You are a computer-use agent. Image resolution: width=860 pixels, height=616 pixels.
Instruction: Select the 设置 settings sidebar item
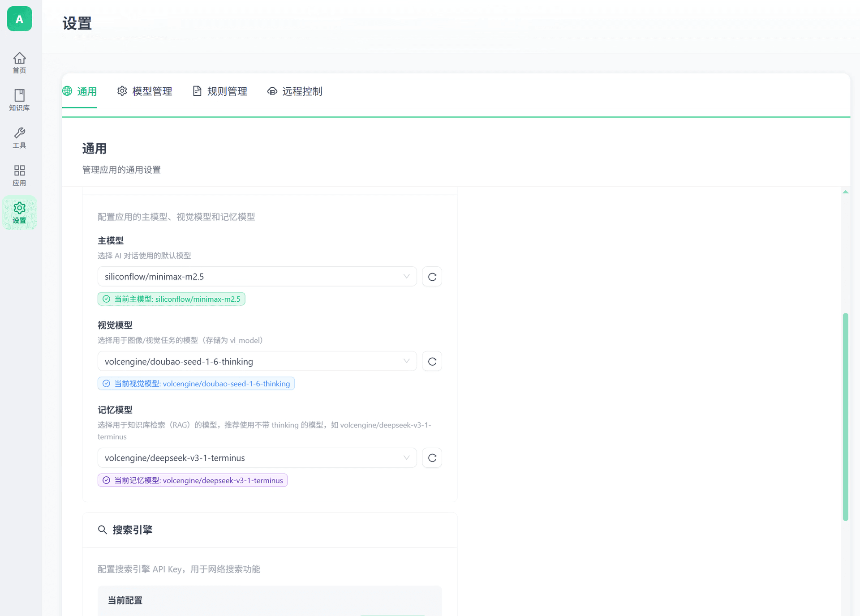pos(19,213)
